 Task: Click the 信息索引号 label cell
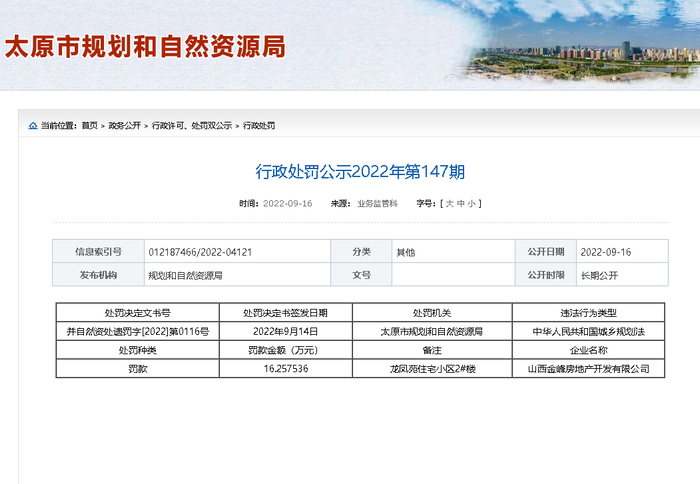98,251
